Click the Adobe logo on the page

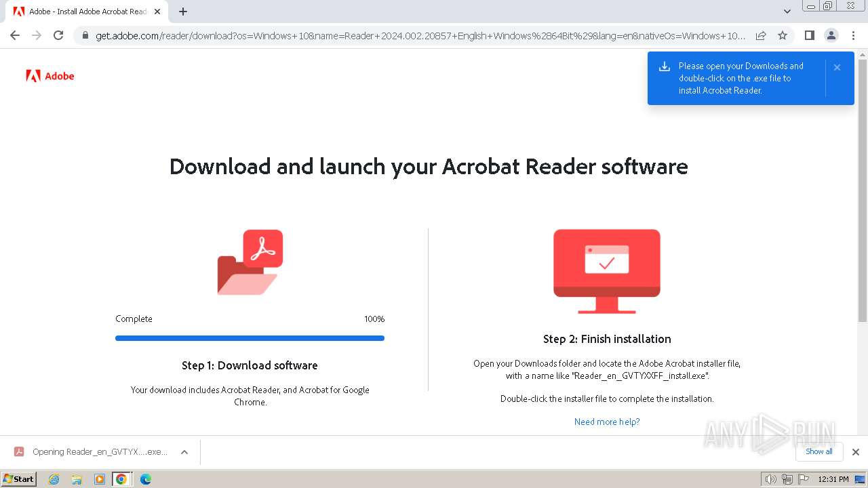(50, 76)
